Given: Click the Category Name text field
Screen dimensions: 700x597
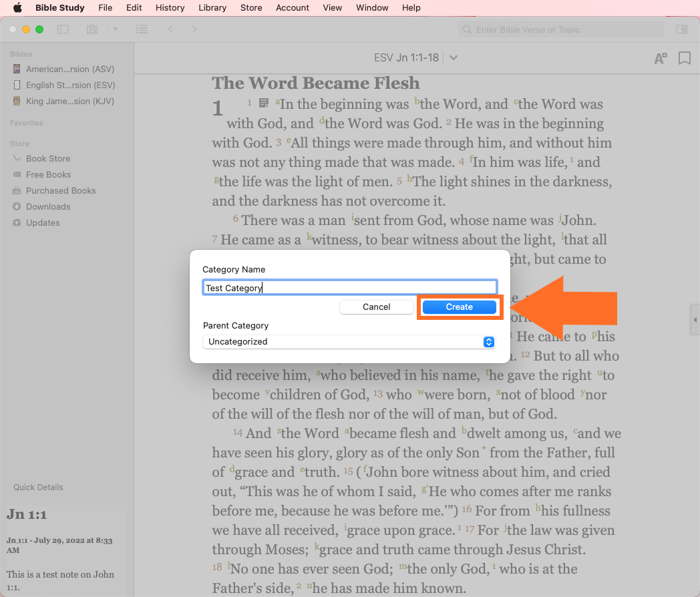Looking at the screenshot, I should [x=349, y=287].
